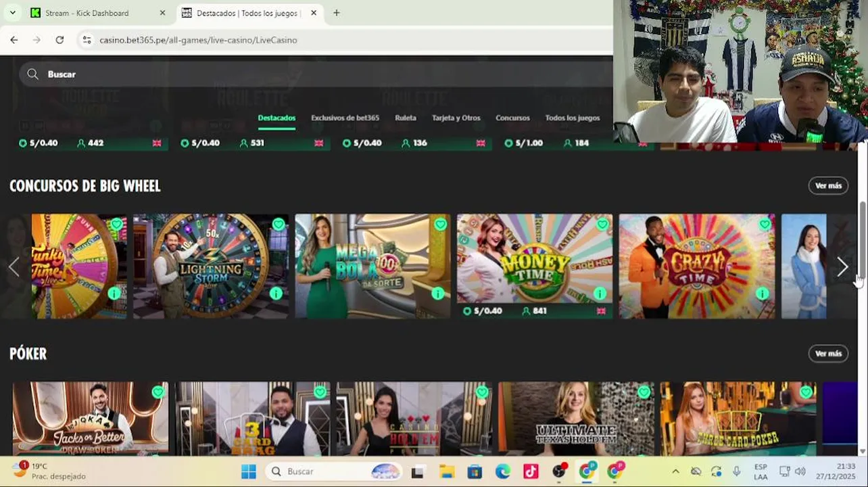
Task: Open Microsoft Store from taskbar
Action: click(x=475, y=471)
